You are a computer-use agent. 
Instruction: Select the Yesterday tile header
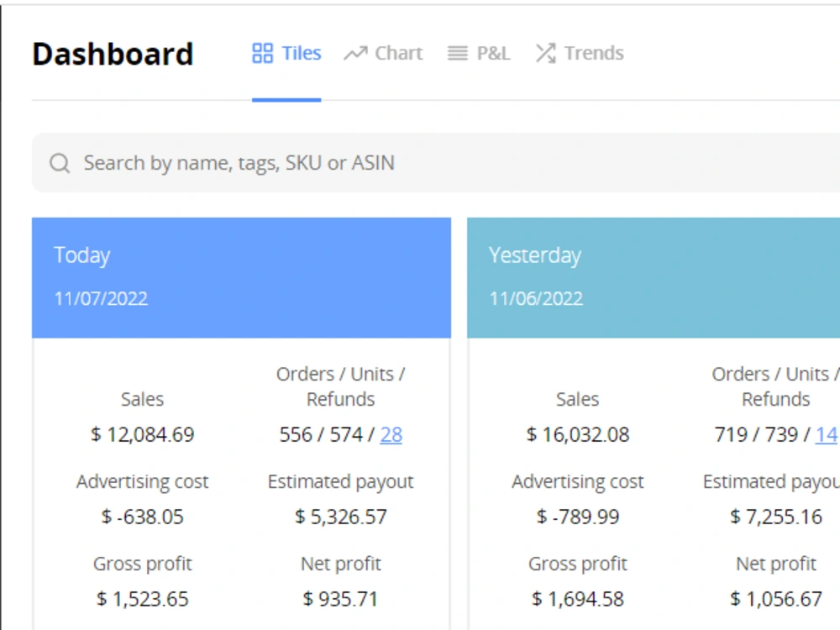[x=654, y=277]
